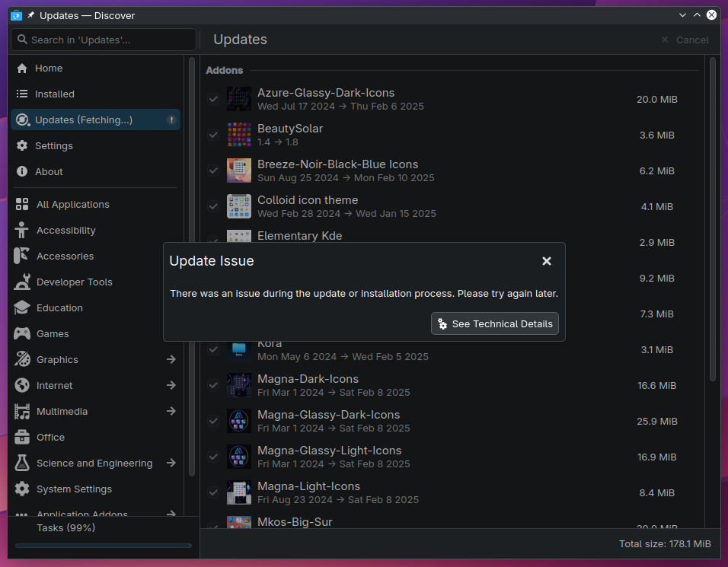Close the Update Issue dialog
The width and height of the screenshot is (728, 567).
(547, 261)
